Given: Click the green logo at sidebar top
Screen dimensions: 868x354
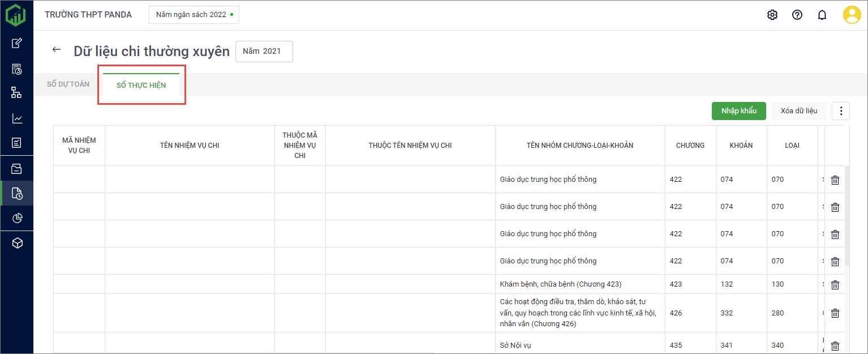Looking at the screenshot, I should 16,15.
